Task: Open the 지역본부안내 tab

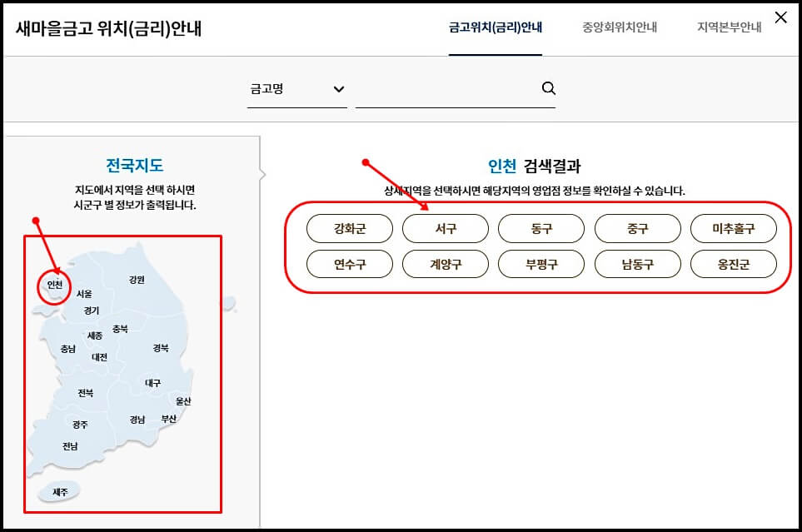Action: click(x=730, y=27)
